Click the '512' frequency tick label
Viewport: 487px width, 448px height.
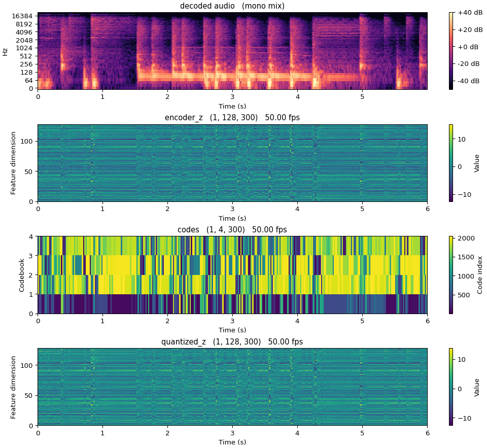(27, 56)
